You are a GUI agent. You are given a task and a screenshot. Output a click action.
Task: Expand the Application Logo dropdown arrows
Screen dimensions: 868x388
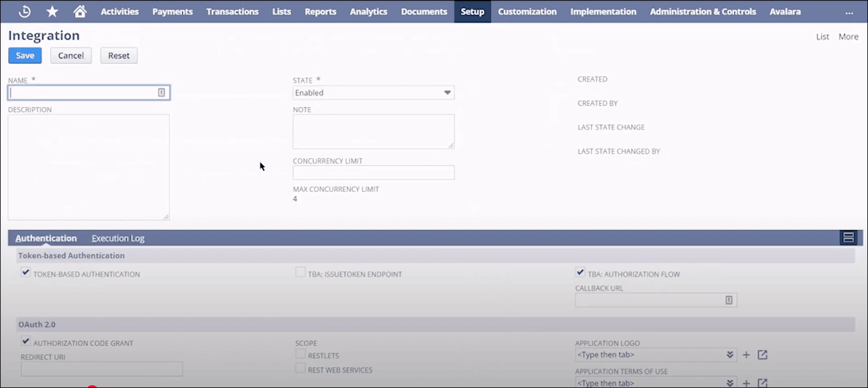[x=729, y=355]
